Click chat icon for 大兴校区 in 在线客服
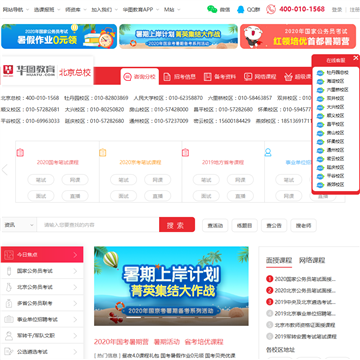The width and height of the screenshot is (360, 360). (320, 107)
